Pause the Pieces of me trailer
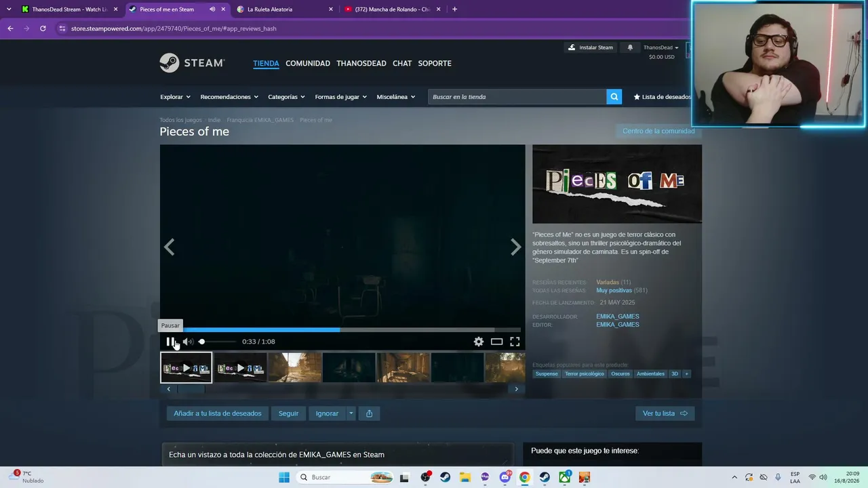Viewport: 868px width, 488px height. (170, 342)
